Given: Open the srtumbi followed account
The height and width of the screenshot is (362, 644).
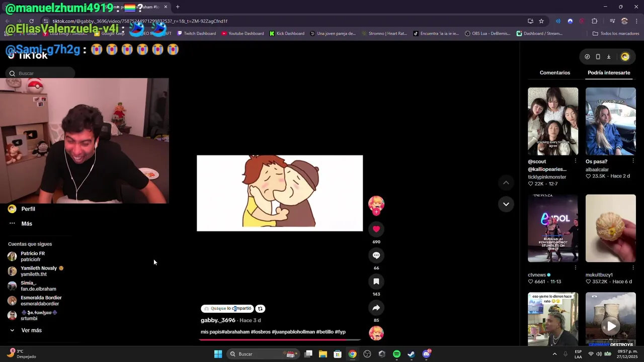Looking at the screenshot, I should tap(33, 315).
